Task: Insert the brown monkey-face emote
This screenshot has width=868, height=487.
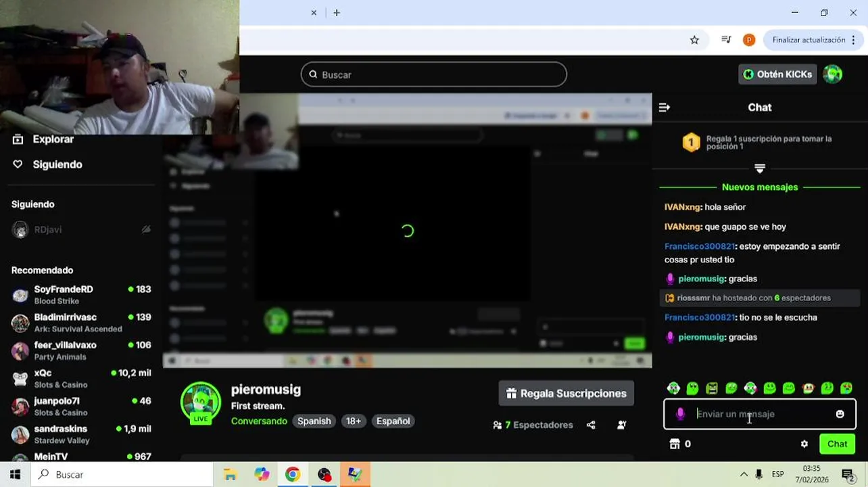Action: coord(808,388)
